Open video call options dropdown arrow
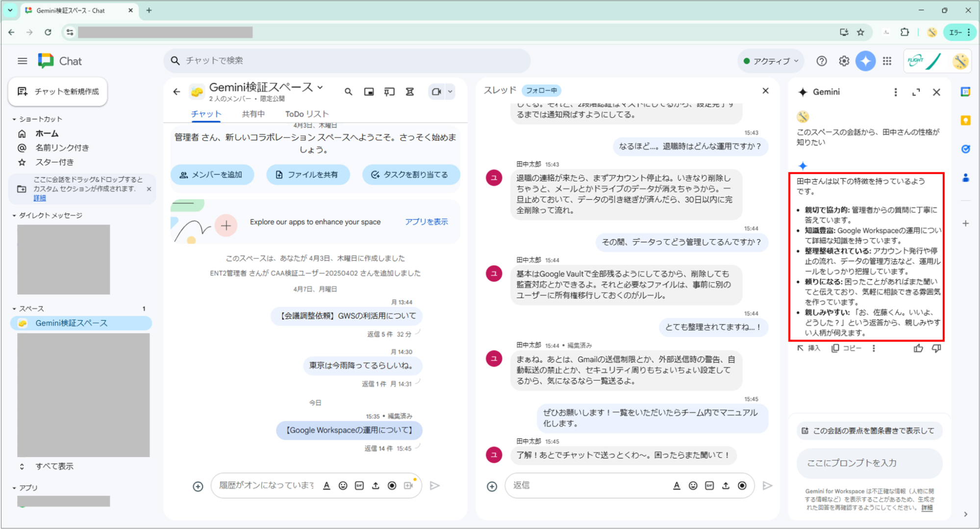Viewport: 980px width, 529px height. click(x=450, y=92)
